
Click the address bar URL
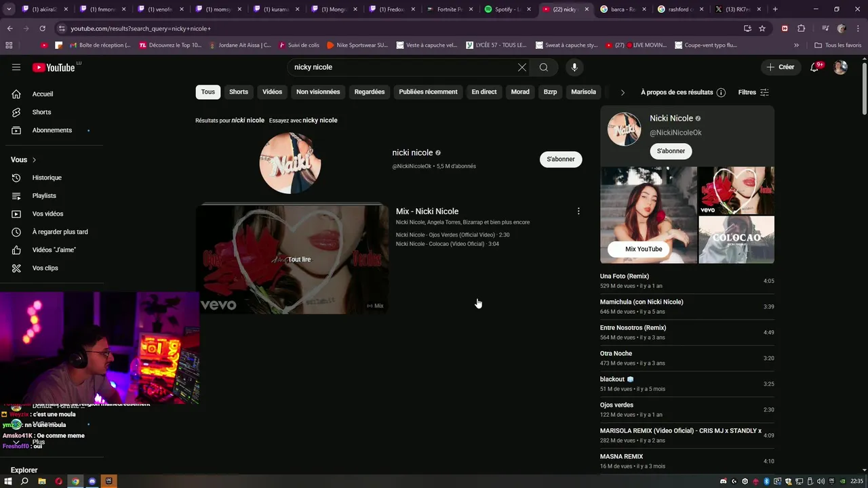coord(141,28)
